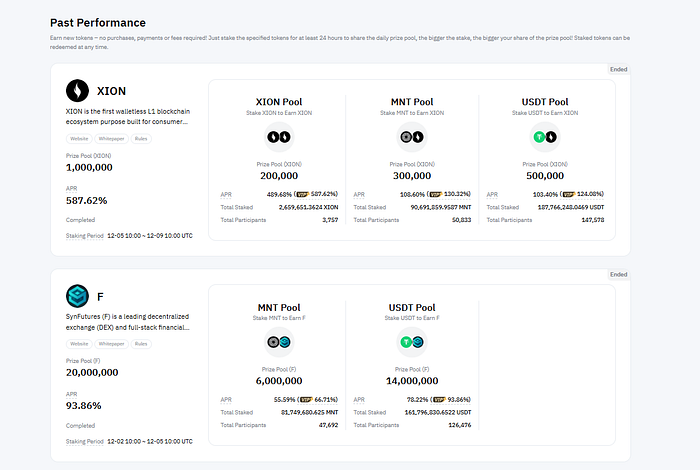This screenshot has width=700, height=470.
Task: Click VIP badge next to 93.86% APR
Action: [439, 400]
